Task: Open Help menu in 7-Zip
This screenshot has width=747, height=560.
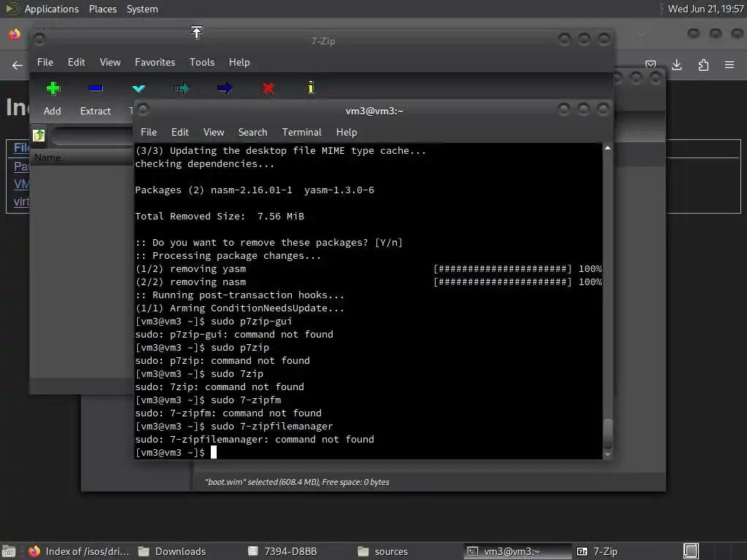Action: [x=239, y=63]
